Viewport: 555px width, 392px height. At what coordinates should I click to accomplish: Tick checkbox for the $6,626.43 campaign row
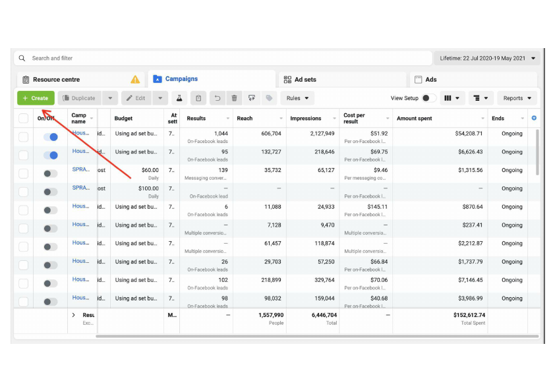(x=23, y=155)
